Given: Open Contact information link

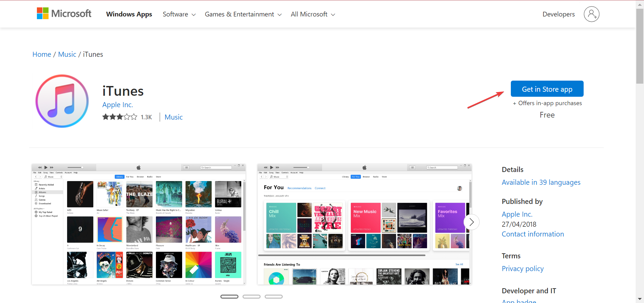Looking at the screenshot, I should pos(533,234).
